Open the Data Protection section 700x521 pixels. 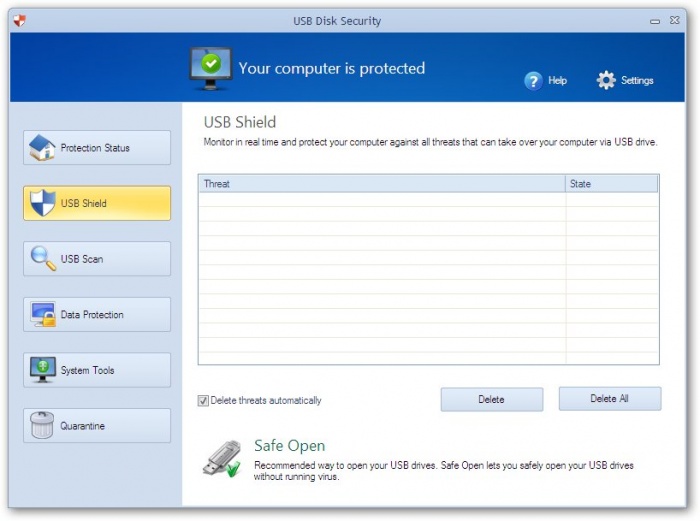click(97, 314)
